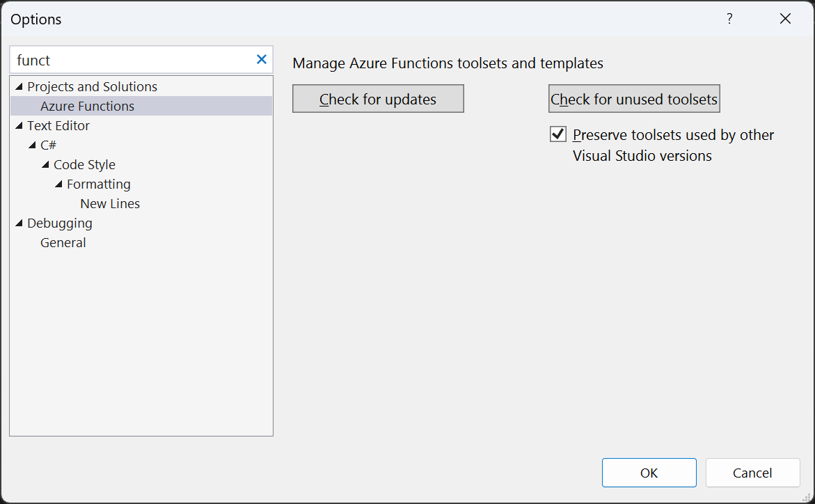Viewport: 815px width, 504px height.
Task: Select the Text Editor options category
Action: tap(58, 125)
